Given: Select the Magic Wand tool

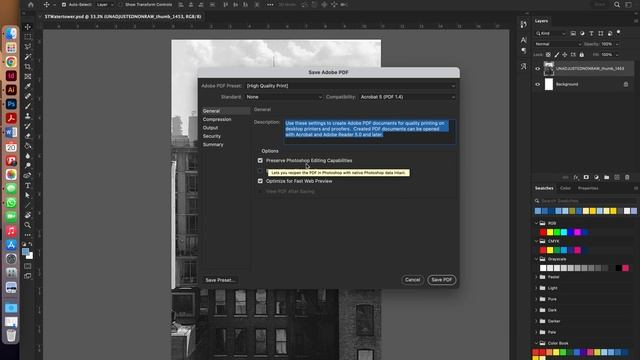Looking at the screenshot, I should click(x=28, y=56).
